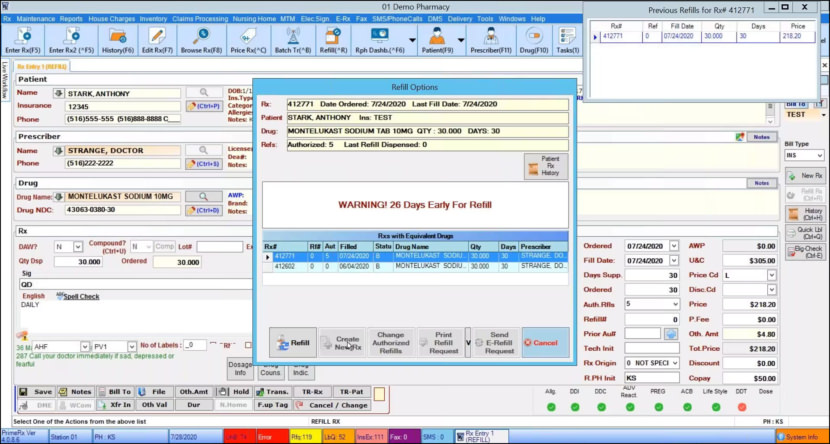Open Drug (F10) toolbar icon

tap(534, 41)
